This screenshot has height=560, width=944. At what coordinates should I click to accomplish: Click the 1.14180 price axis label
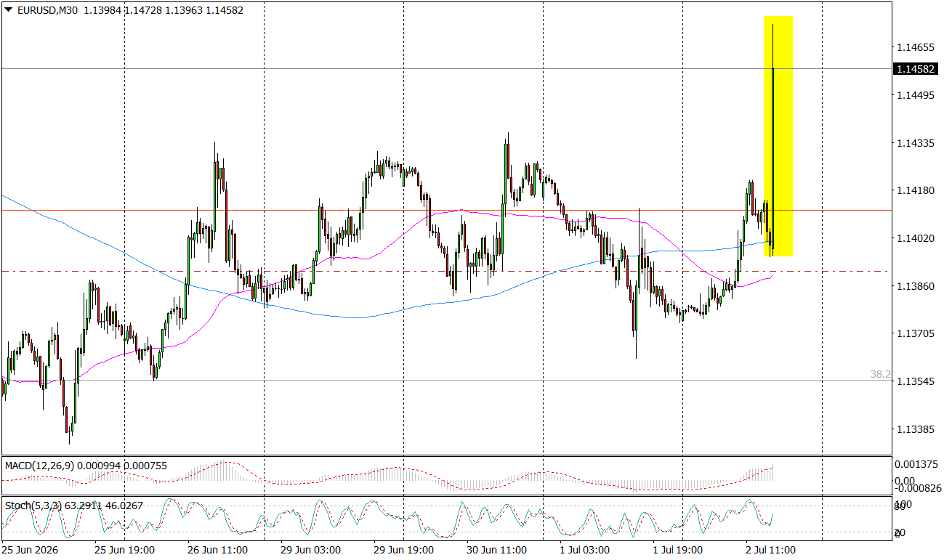pyautogui.click(x=915, y=191)
